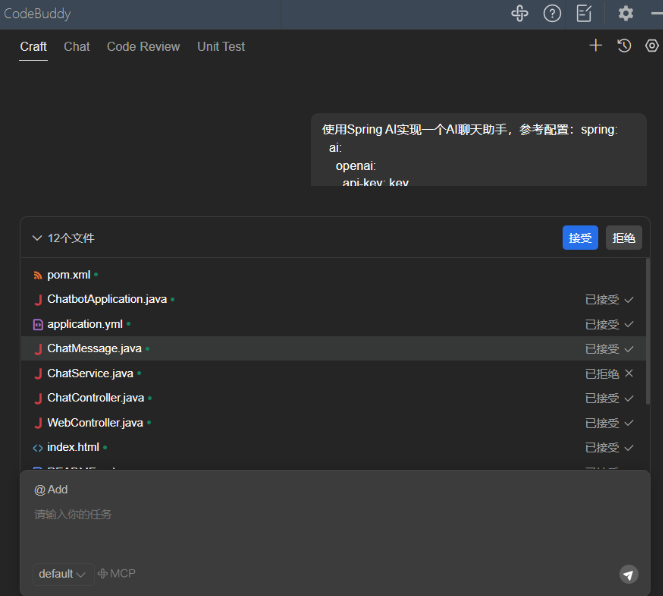This screenshot has width=663, height=596.
Task: Click the CodeBuddy plugin icon in title bar
Action: point(520,14)
